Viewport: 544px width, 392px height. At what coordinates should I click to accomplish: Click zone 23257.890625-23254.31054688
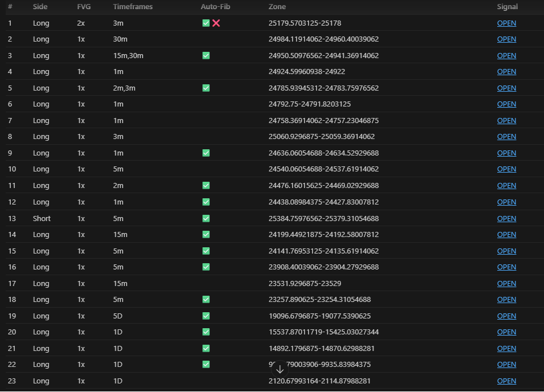(319, 300)
